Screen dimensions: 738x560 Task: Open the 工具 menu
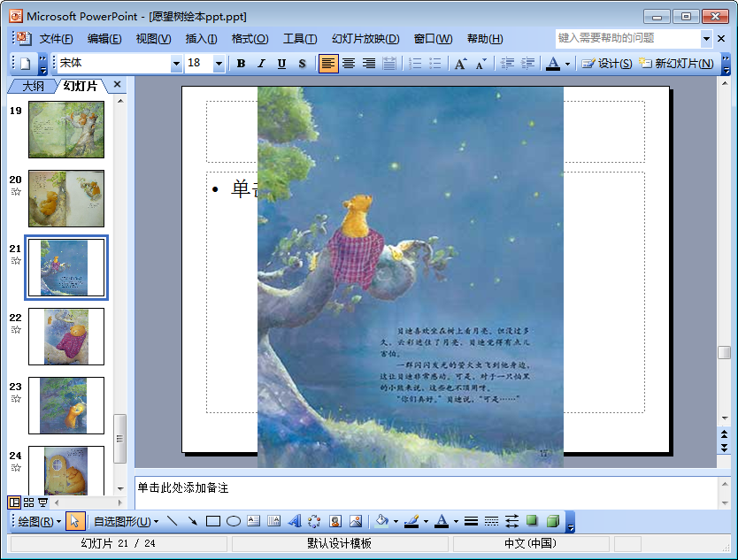(x=300, y=39)
